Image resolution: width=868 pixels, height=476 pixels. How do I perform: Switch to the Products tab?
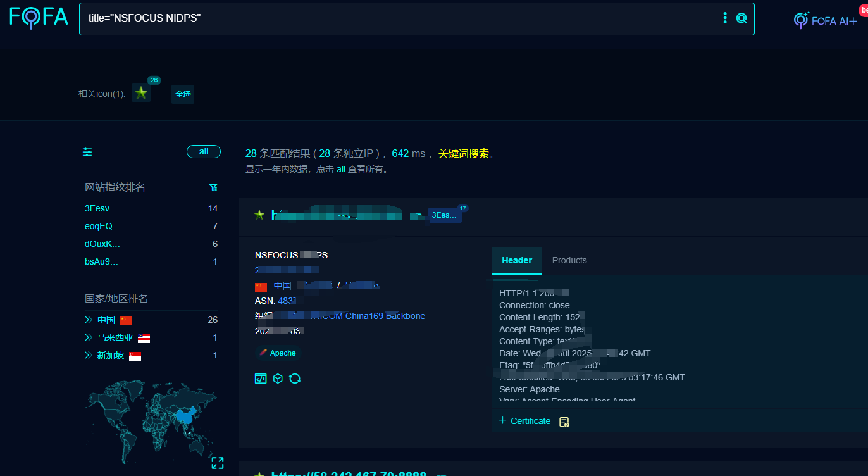tap(569, 260)
